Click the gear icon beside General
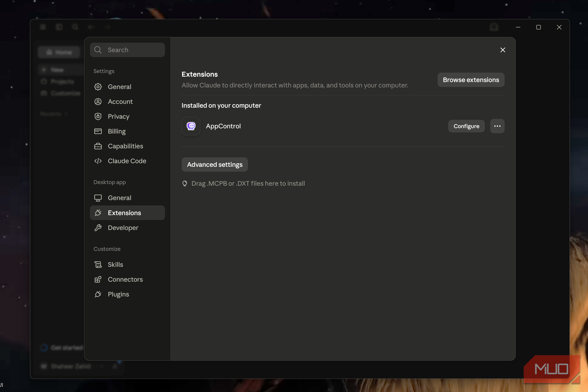The height and width of the screenshot is (392, 588). (98, 87)
